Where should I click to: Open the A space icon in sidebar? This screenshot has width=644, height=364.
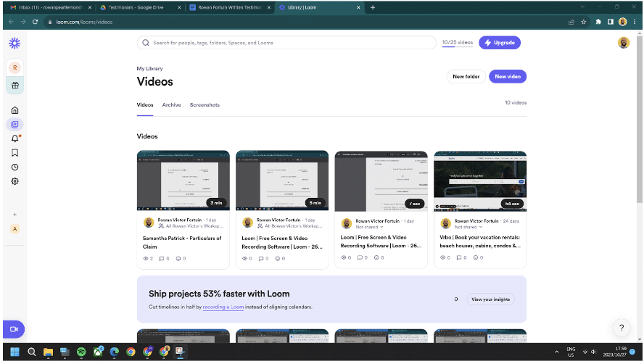point(15,229)
